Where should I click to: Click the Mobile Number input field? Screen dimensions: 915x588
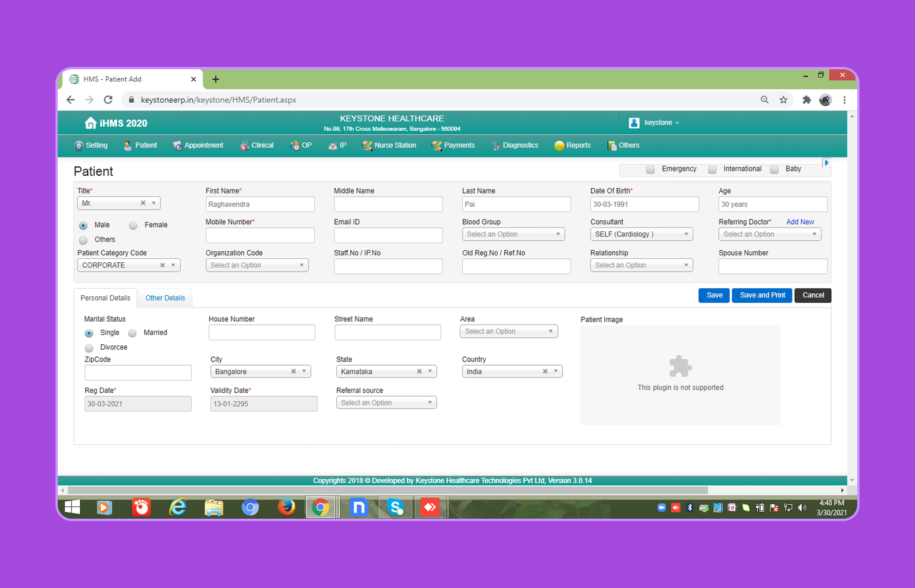pyautogui.click(x=260, y=235)
